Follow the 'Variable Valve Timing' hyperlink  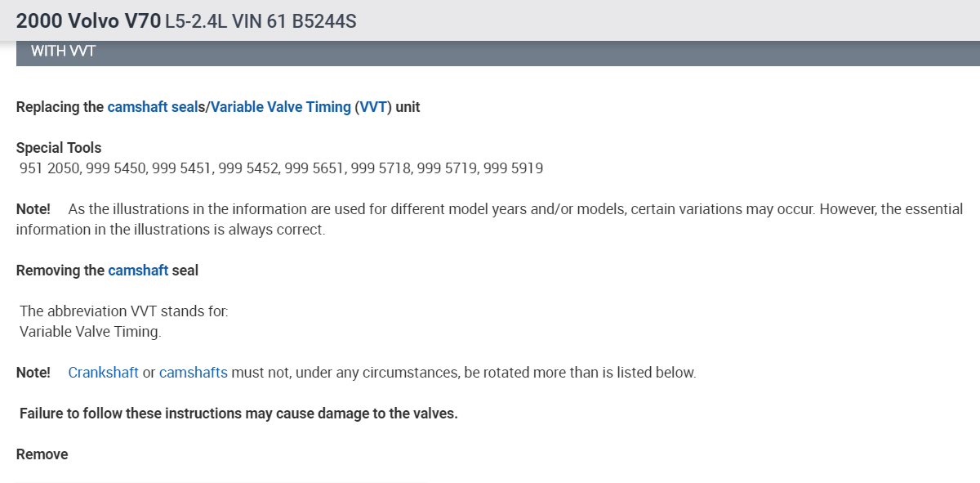pyautogui.click(x=281, y=107)
